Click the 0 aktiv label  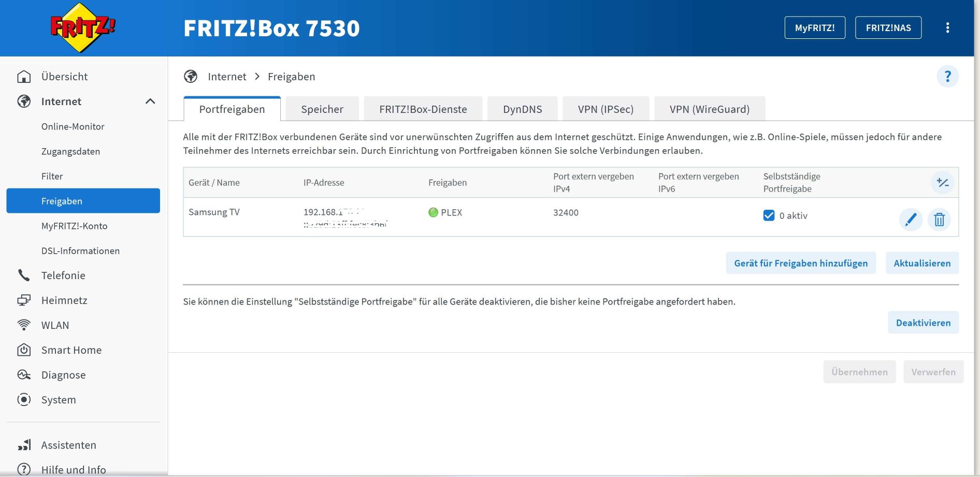pyautogui.click(x=794, y=216)
